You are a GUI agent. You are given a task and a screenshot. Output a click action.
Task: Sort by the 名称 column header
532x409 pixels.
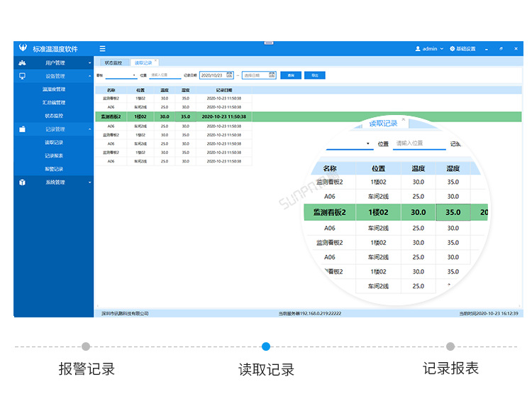[x=111, y=90]
